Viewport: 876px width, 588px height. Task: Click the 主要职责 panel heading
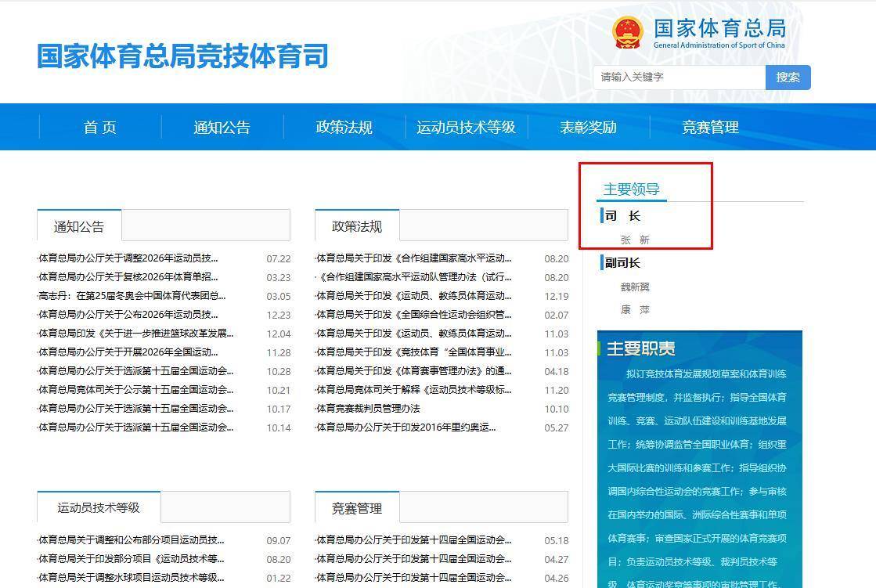coord(641,348)
